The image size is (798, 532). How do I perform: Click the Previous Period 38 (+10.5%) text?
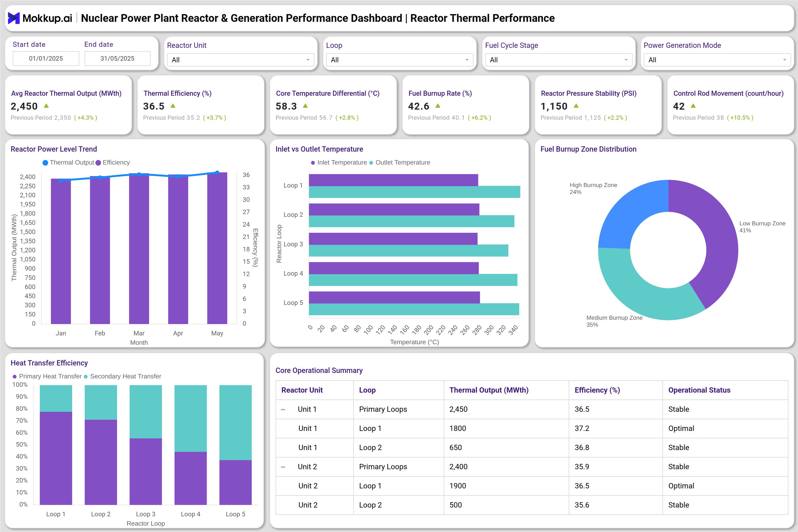(x=713, y=118)
